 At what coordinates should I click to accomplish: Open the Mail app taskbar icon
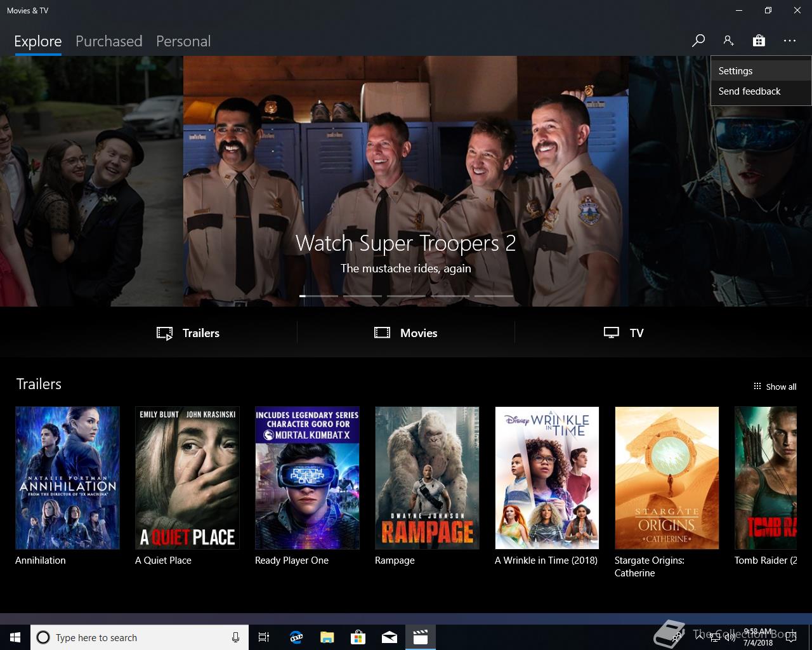tap(389, 637)
